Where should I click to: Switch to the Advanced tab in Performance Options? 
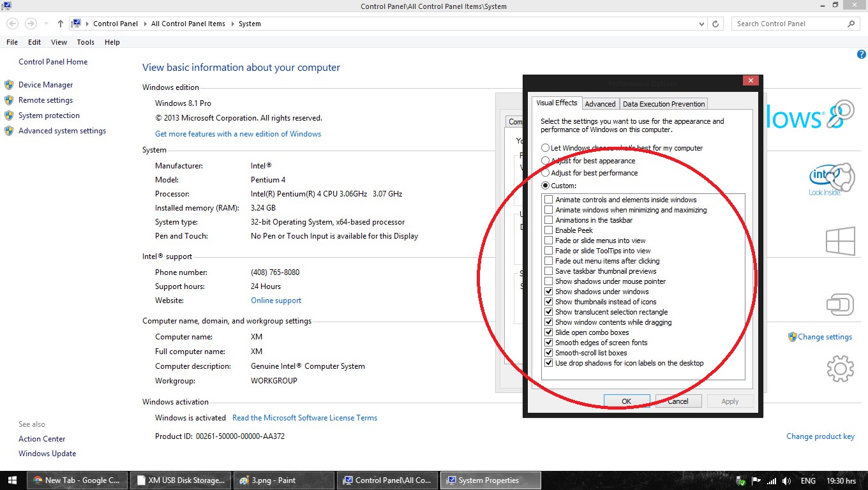tap(601, 104)
